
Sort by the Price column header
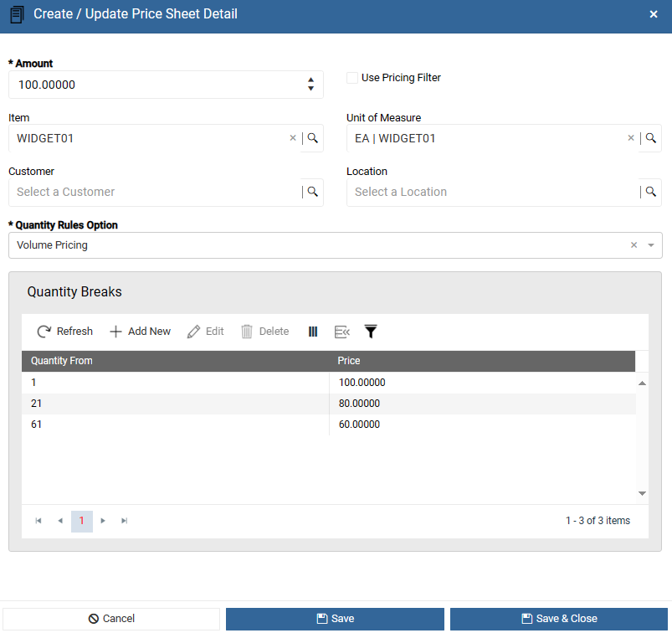point(482,361)
